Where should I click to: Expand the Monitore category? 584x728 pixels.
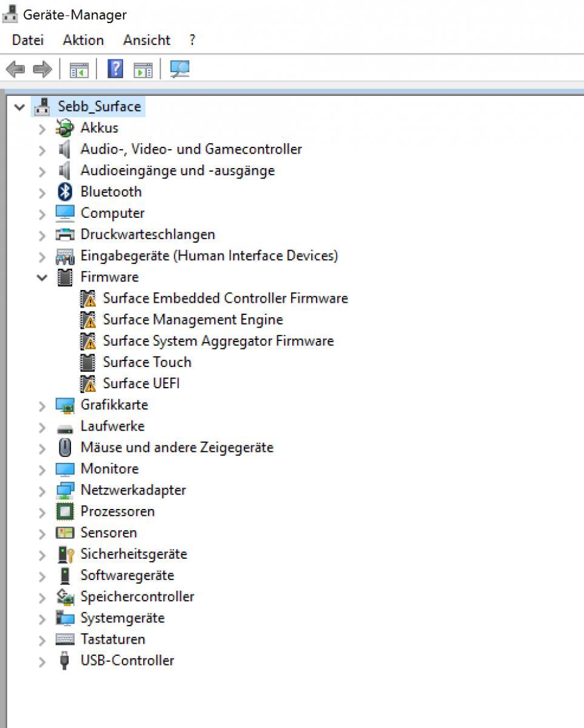pos(42,470)
